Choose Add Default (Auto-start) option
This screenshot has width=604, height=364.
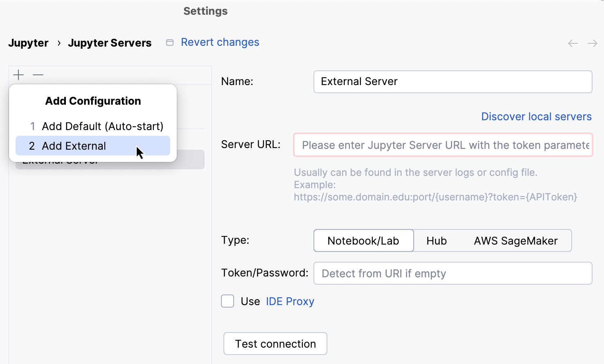(x=103, y=126)
